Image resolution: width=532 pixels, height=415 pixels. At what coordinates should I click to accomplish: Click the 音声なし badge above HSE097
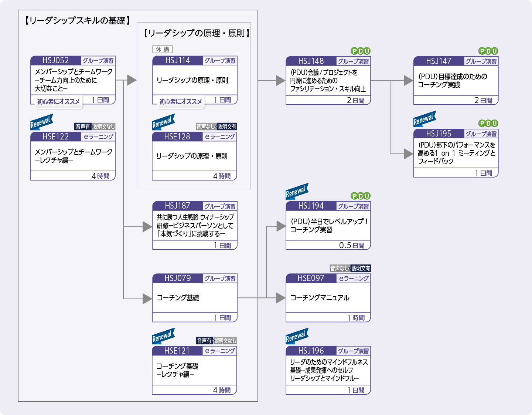(x=339, y=268)
